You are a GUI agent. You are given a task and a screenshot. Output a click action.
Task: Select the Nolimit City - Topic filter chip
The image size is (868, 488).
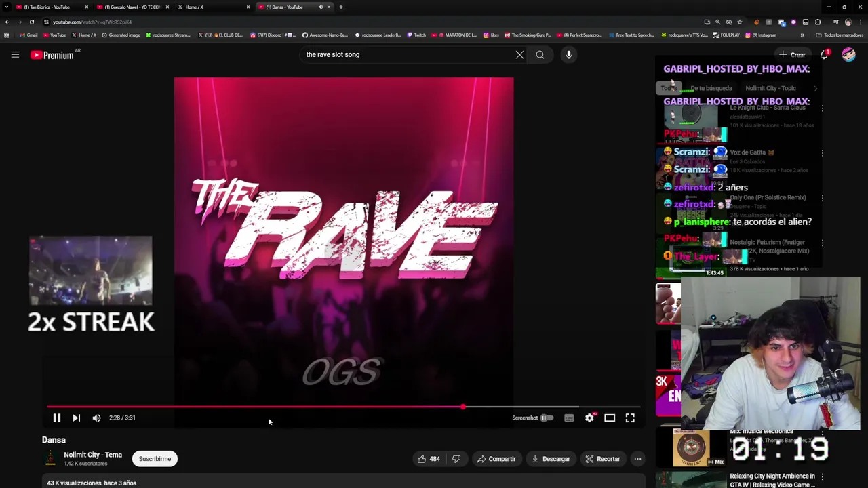pyautogui.click(x=770, y=88)
